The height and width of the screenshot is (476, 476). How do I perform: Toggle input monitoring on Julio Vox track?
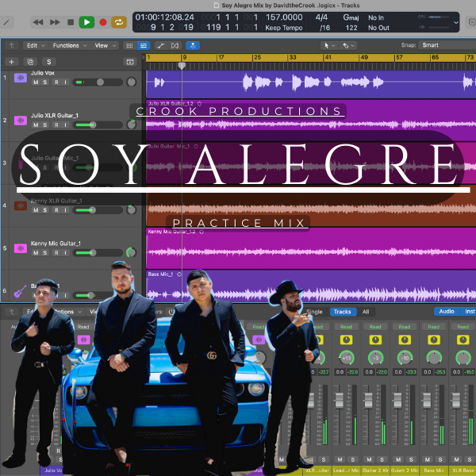65,83
